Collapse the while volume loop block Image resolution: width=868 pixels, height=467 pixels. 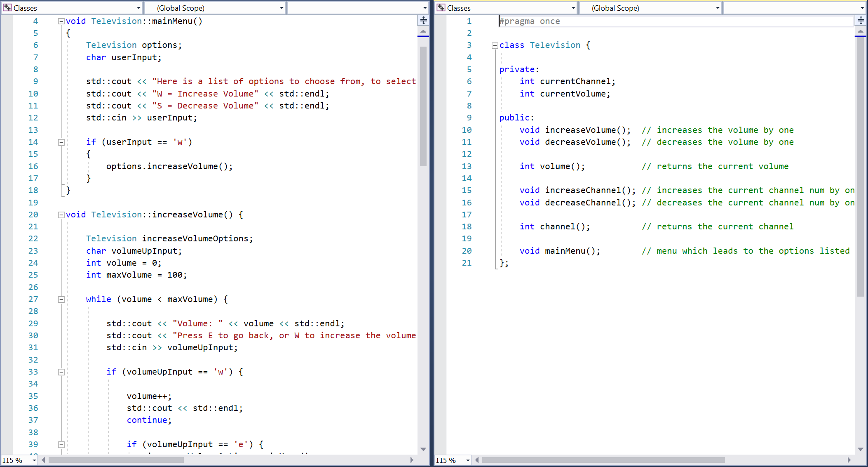pyautogui.click(x=61, y=300)
